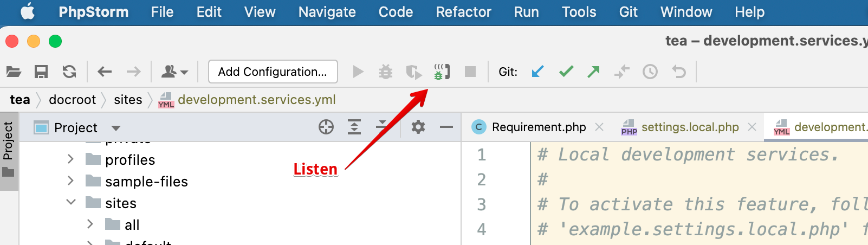Select the all folder

point(132,225)
